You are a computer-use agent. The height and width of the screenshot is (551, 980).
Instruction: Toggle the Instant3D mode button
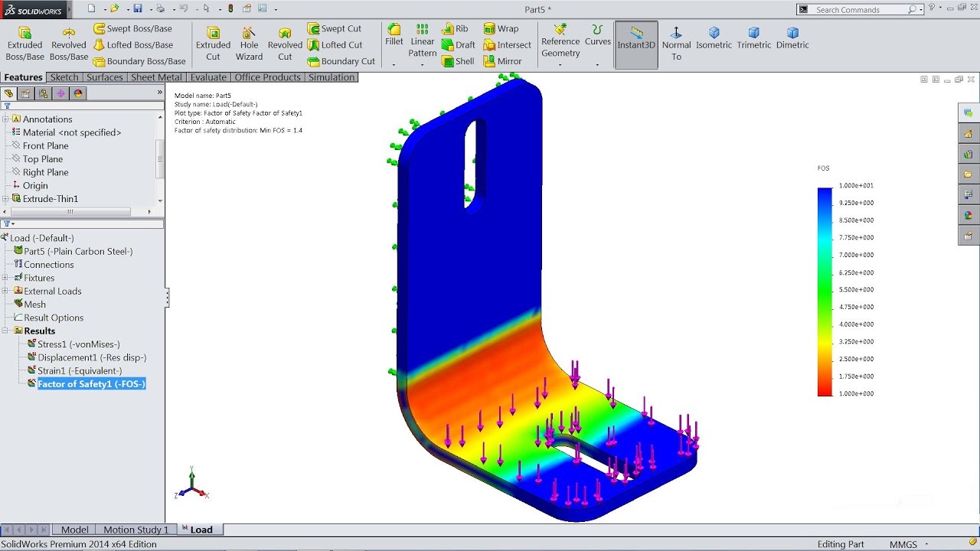pyautogui.click(x=636, y=44)
